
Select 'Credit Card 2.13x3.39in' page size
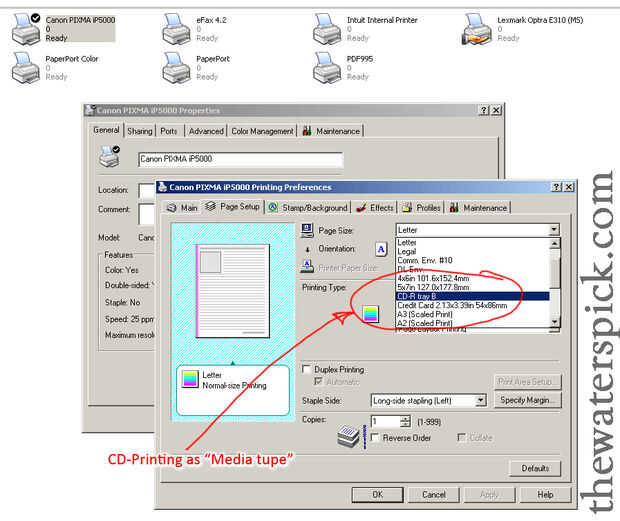point(473,306)
